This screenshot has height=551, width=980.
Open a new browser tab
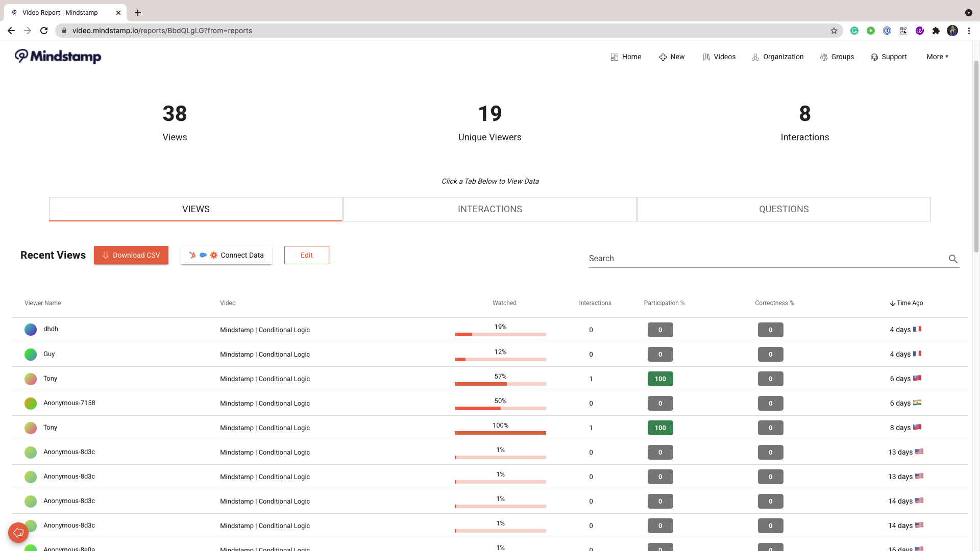tap(138, 13)
